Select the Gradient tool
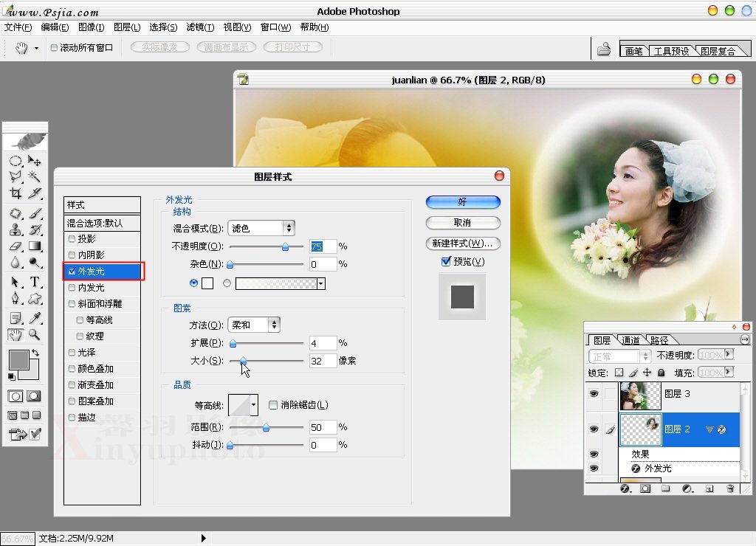The height and width of the screenshot is (546, 756). [x=34, y=246]
